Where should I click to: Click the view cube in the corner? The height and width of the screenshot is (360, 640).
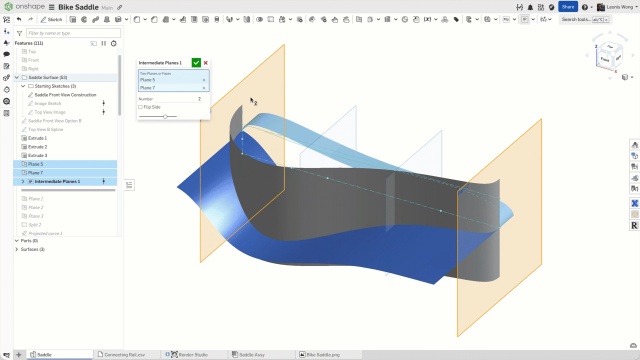[x=610, y=55]
